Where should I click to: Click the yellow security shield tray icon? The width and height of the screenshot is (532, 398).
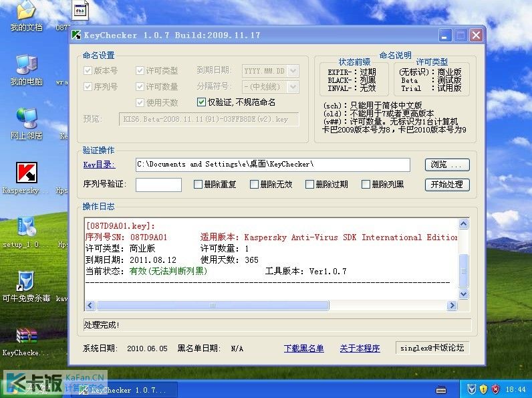tap(483, 389)
